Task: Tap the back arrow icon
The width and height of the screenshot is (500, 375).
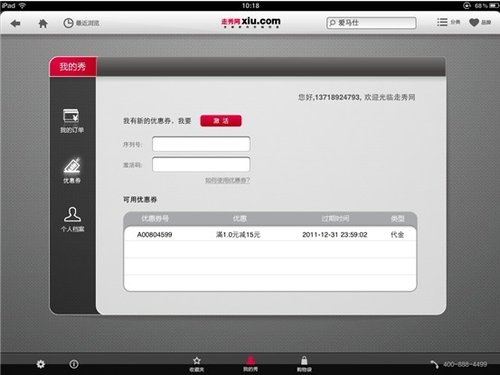Action: tap(15, 23)
